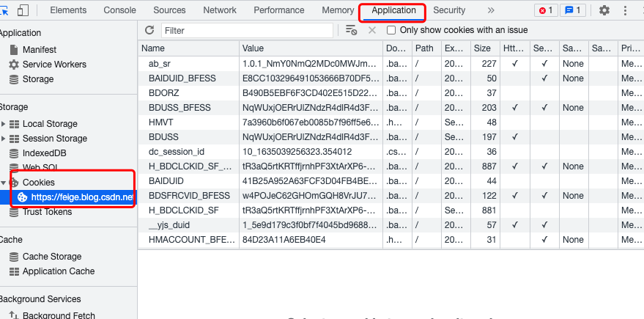Collapse the Cookies tree

3,183
